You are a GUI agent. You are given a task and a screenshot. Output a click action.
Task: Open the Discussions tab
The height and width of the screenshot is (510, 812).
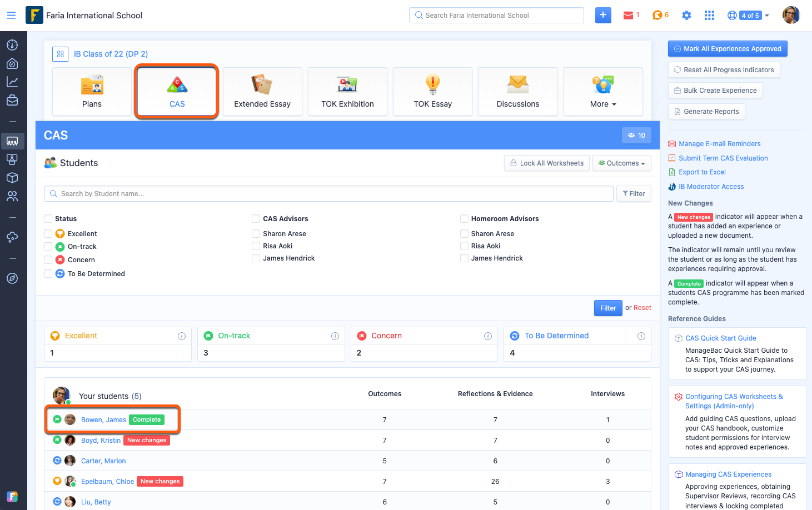click(x=518, y=92)
